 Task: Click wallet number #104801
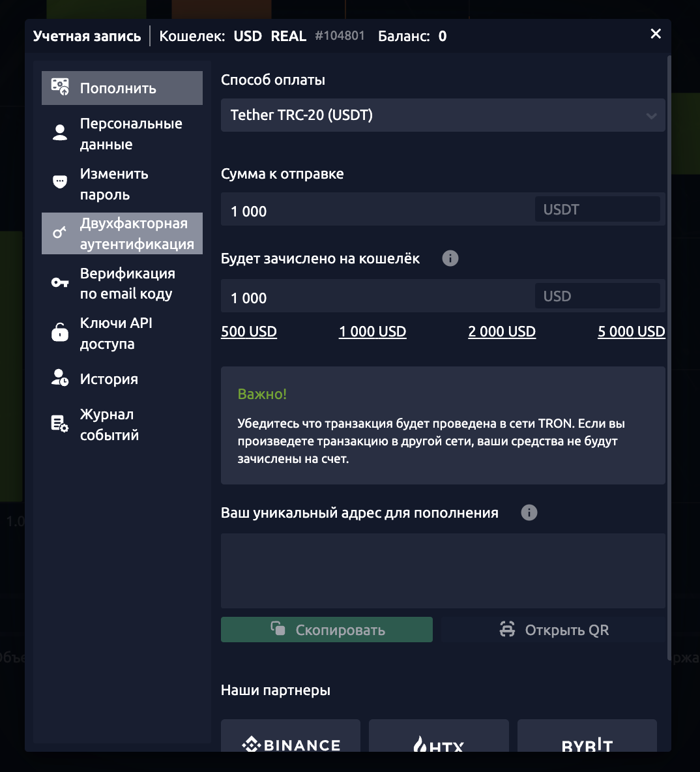pos(340,35)
